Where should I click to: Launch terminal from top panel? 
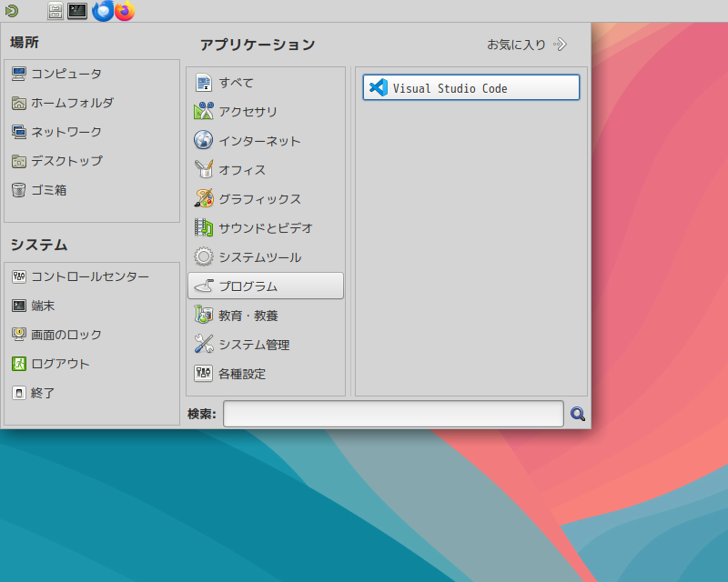coord(77,11)
